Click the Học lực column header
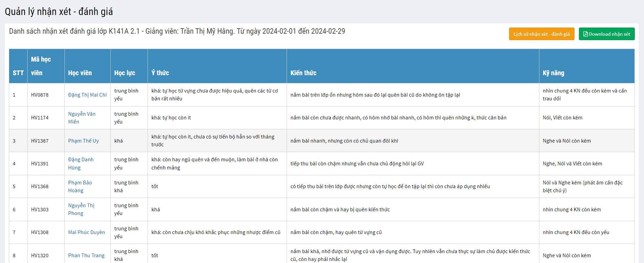This screenshot has height=263, width=644. tap(124, 73)
